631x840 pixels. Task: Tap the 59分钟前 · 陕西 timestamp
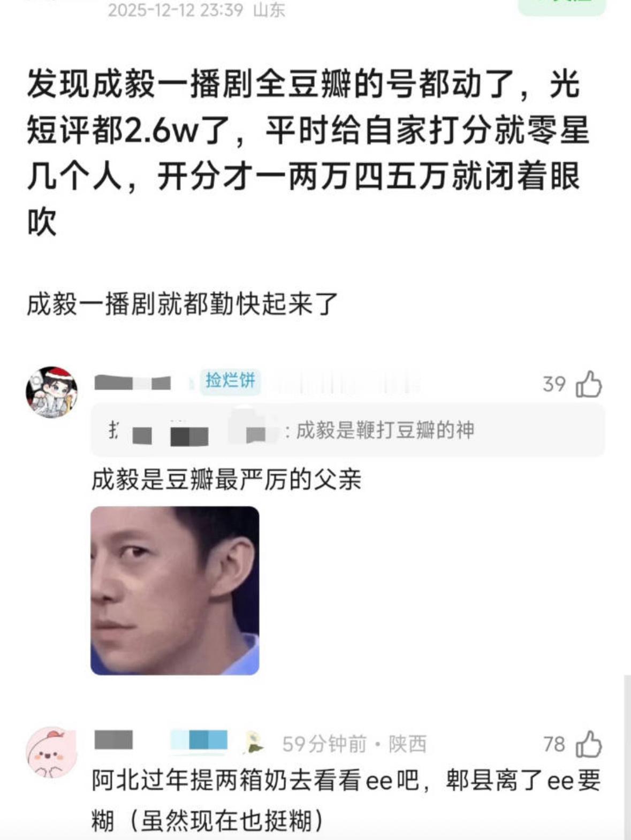tap(354, 744)
